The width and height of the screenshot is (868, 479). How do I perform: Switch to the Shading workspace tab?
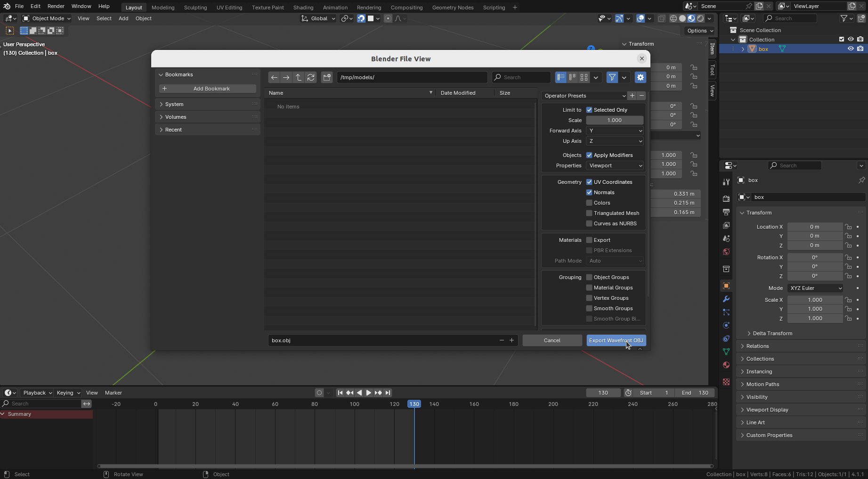pos(303,8)
